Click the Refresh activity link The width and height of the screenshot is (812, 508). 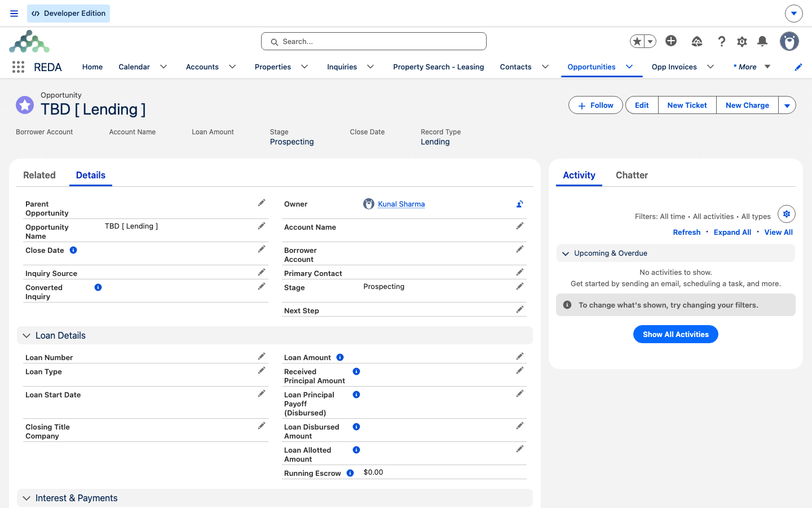(x=687, y=233)
